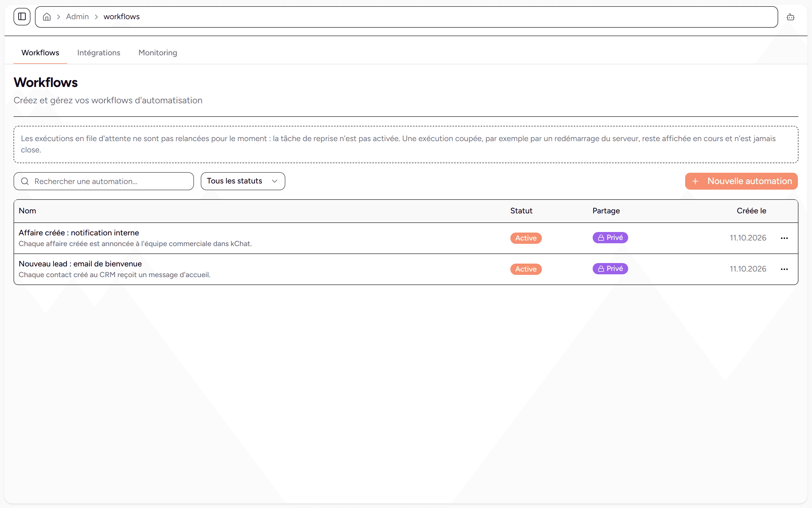Click description mentioning CRM message d'accueil

tap(114, 275)
